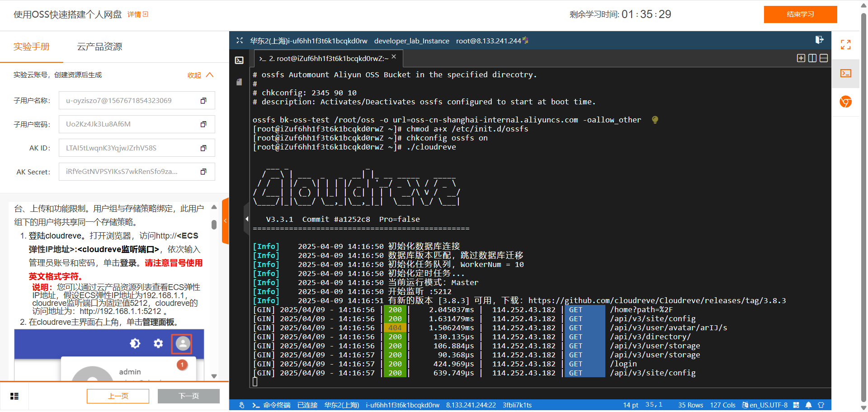Copy the sub-user password value

point(203,124)
